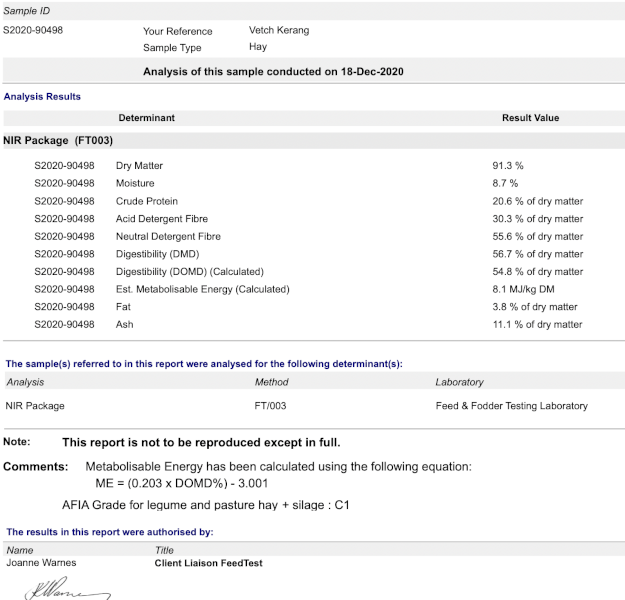Click 'Feed & Fodder Testing Laboratory' text

pos(511,406)
